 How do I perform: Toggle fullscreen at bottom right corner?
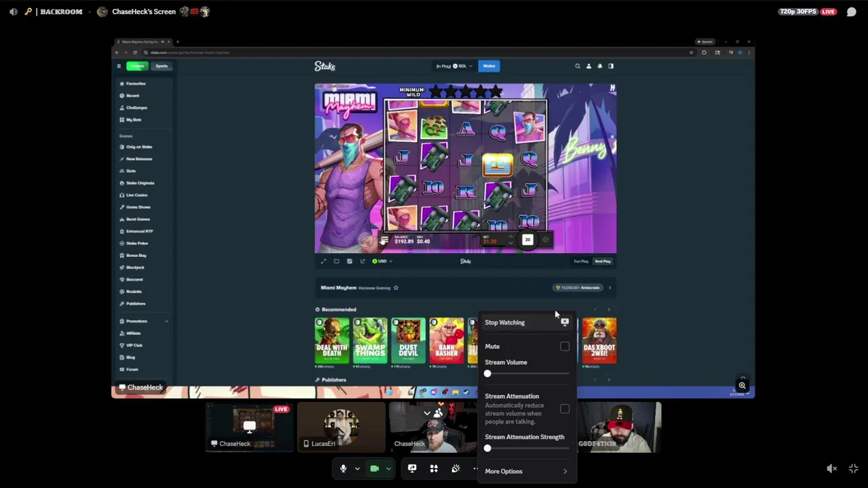(x=854, y=468)
